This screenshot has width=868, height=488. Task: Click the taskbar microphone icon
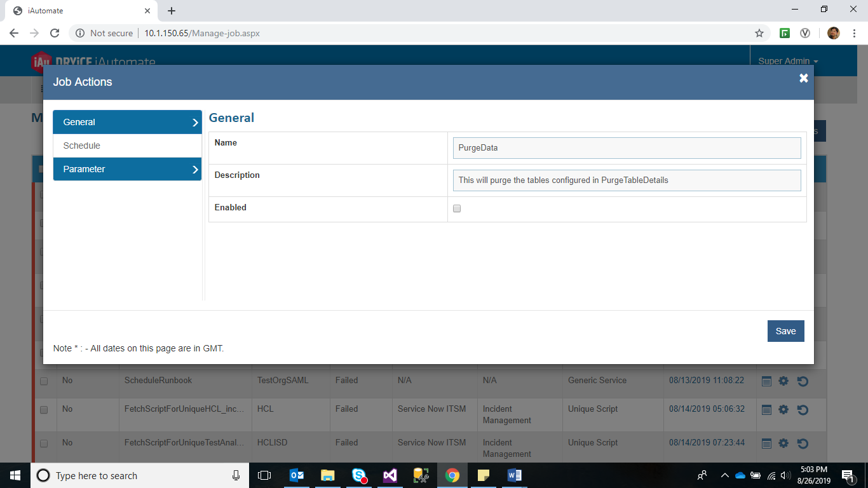pos(236,475)
